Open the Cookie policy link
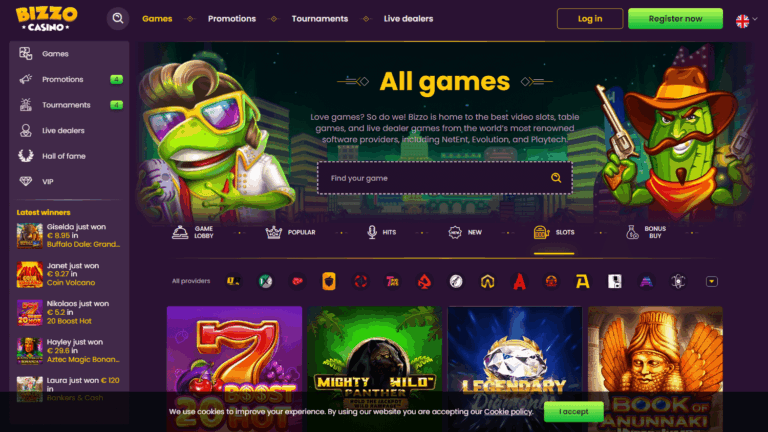Screen dimensions: 768x432 507,411
